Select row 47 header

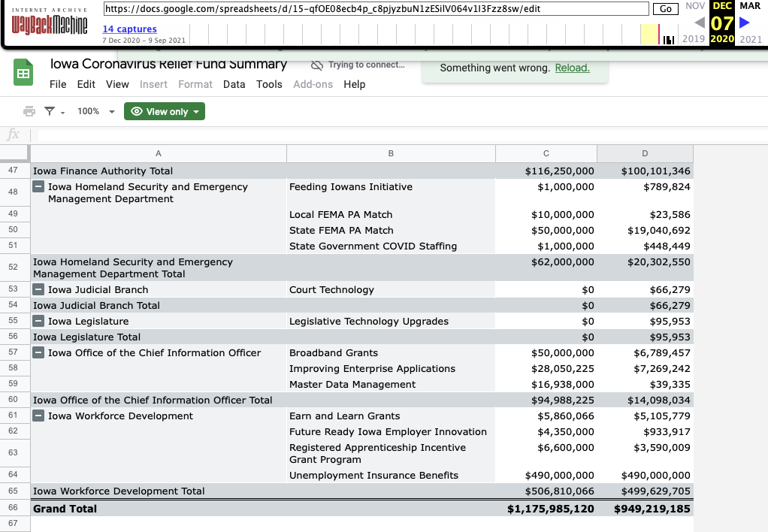14,170
